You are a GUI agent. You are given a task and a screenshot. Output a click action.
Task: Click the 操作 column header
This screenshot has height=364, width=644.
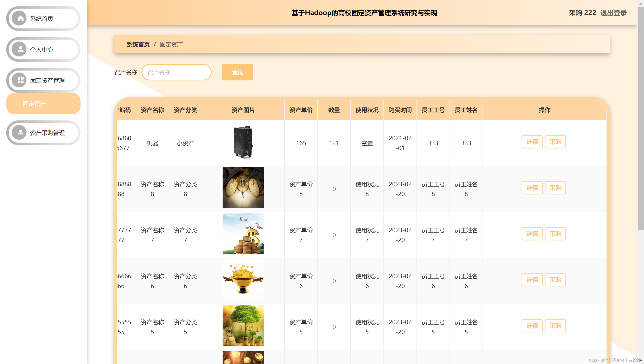[x=544, y=110]
